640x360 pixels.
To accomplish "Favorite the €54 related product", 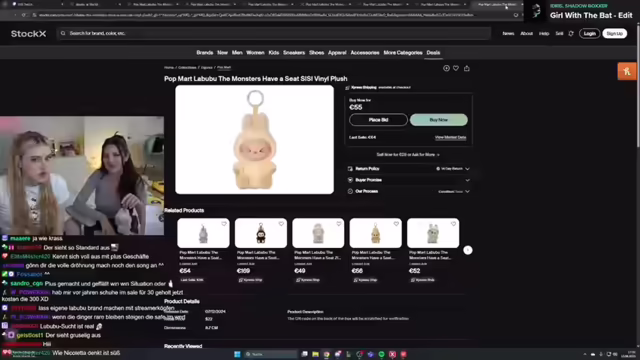I will [224, 224].
